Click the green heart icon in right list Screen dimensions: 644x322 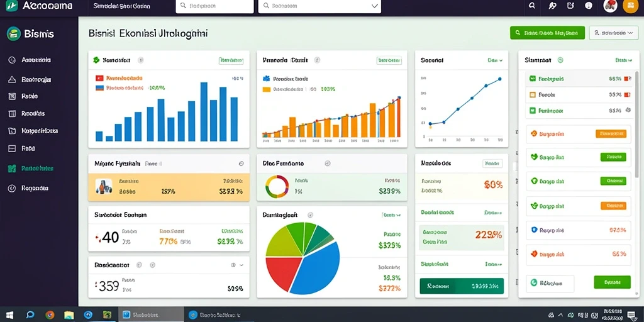[534, 157]
